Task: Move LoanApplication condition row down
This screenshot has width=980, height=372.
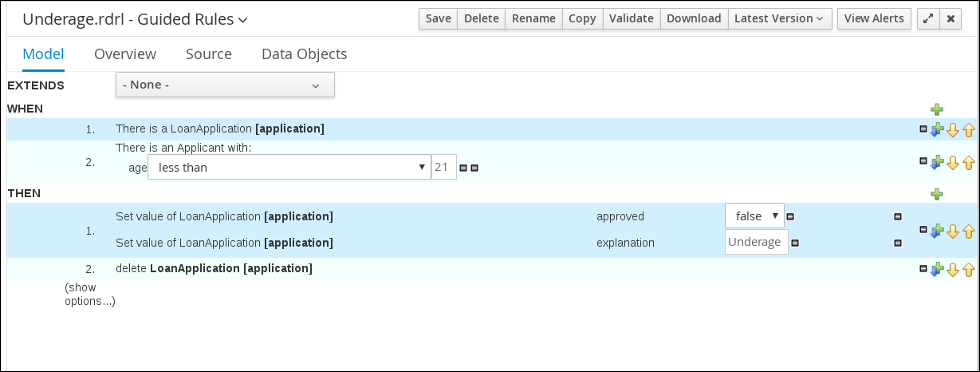Action: [952, 130]
